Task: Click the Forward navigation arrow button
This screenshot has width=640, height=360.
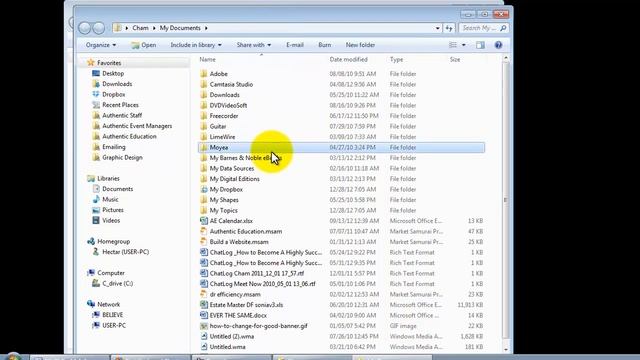Action: [x=99, y=28]
